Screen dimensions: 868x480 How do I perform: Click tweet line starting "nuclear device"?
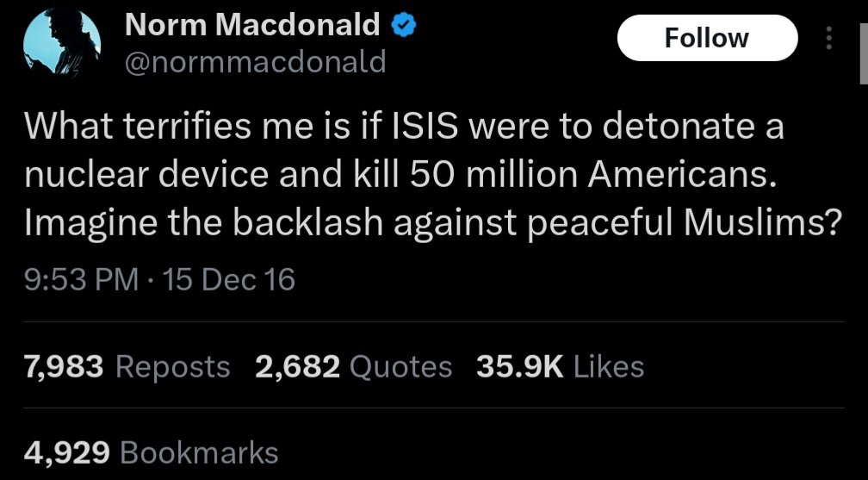click(x=401, y=176)
